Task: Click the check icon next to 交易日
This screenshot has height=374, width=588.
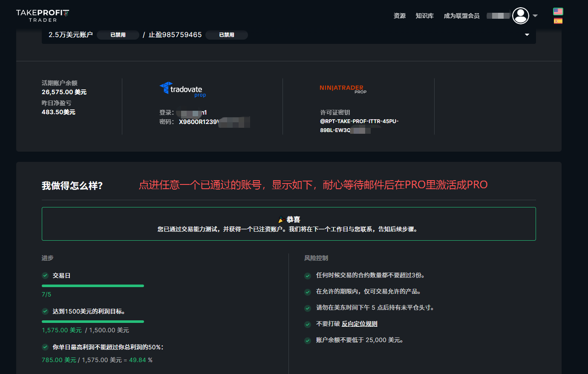Action: click(45, 276)
